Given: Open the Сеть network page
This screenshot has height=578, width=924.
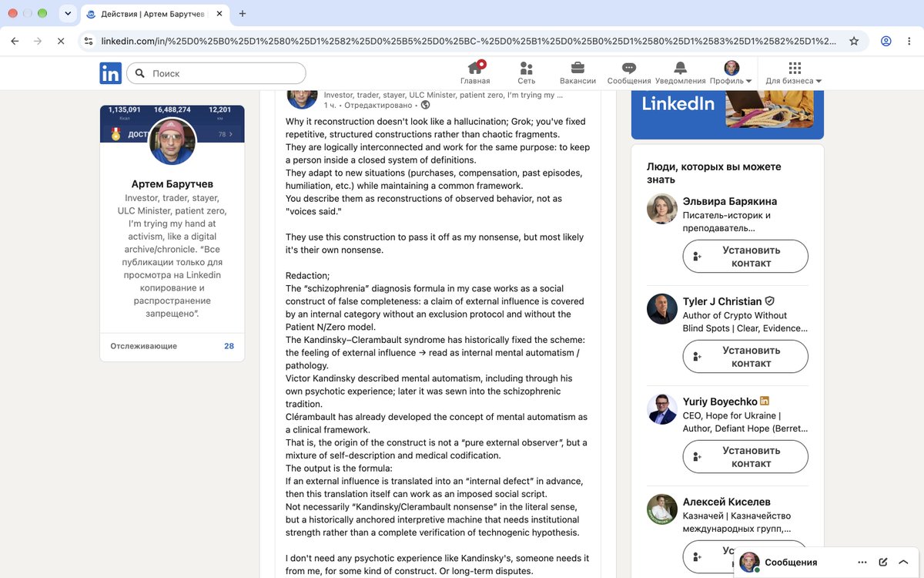Looking at the screenshot, I should pos(527,73).
